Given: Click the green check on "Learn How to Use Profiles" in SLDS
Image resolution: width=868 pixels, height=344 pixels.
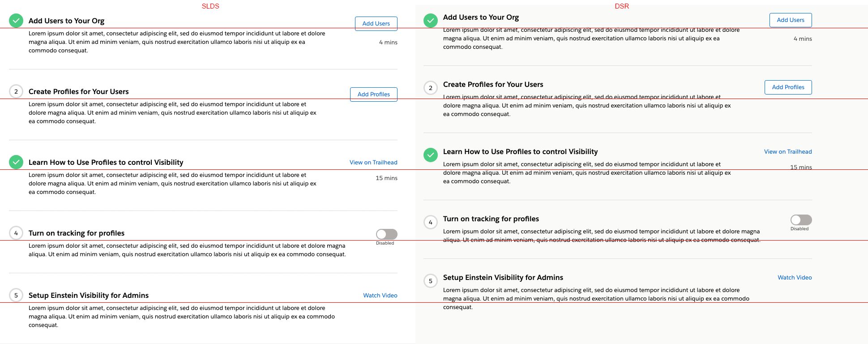Looking at the screenshot, I should click(x=16, y=162).
